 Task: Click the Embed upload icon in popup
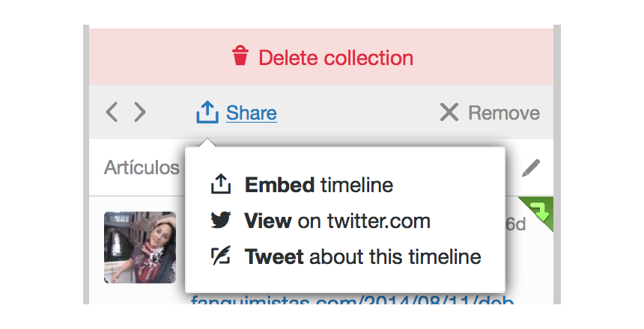click(221, 184)
